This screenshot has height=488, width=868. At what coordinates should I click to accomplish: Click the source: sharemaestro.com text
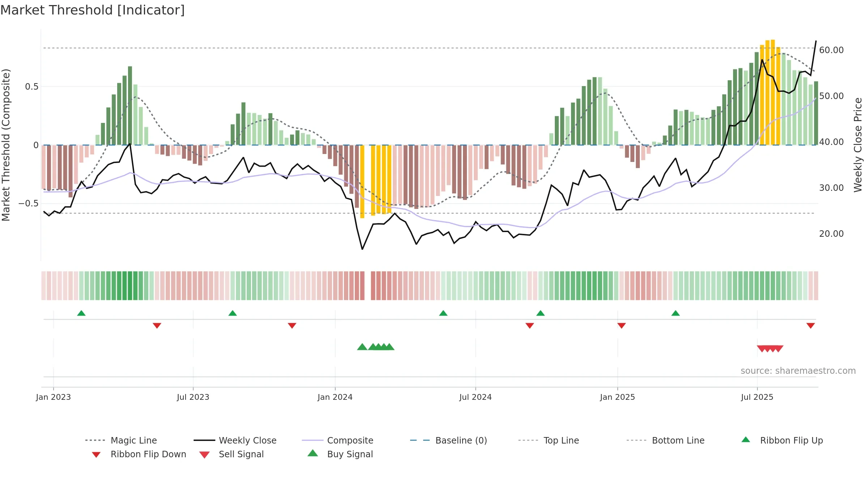798,371
